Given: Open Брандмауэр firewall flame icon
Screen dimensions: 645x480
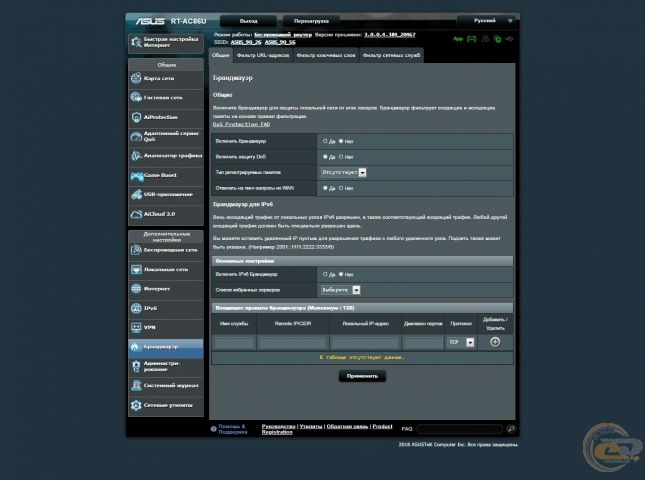Looking at the screenshot, I should pyautogui.click(x=135, y=347).
